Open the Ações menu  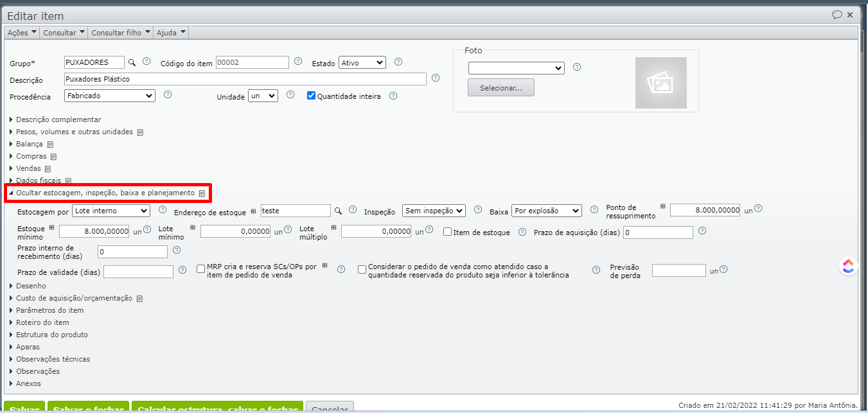pyautogui.click(x=22, y=32)
